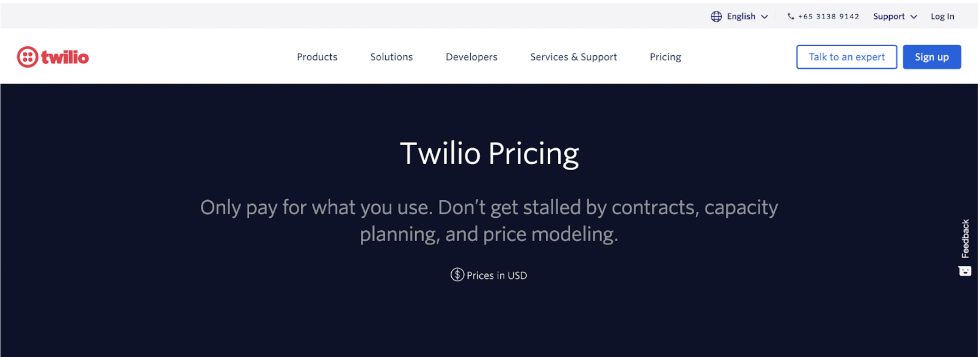Open the Developers menu
The width and height of the screenshot is (980, 357).
click(472, 57)
